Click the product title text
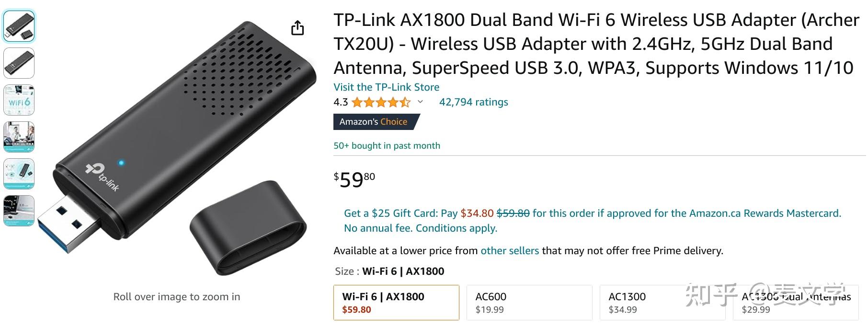 [x=596, y=44]
